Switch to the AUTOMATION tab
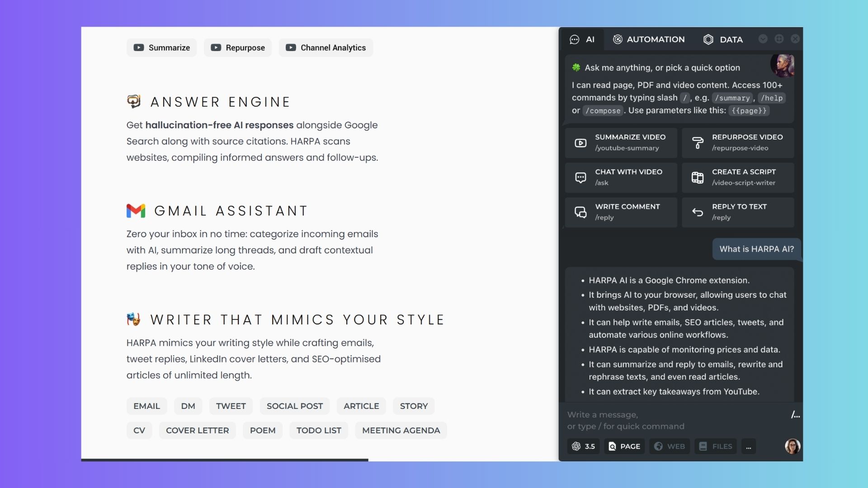 point(649,39)
